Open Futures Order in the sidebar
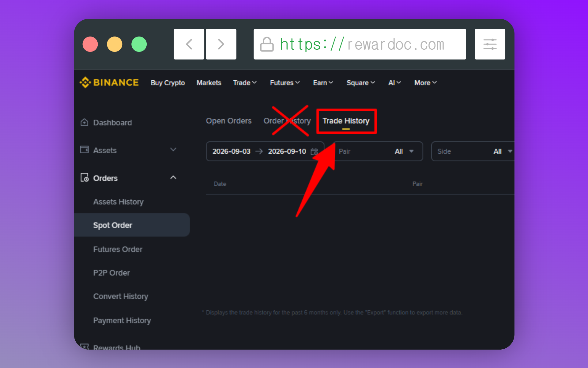 (118, 249)
